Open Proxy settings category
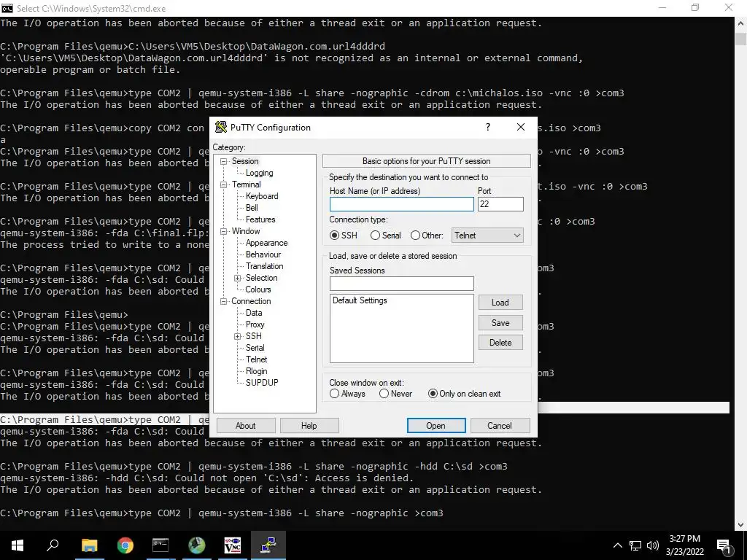Image resolution: width=747 pixels, height=560 pixels. pos(255,324)
